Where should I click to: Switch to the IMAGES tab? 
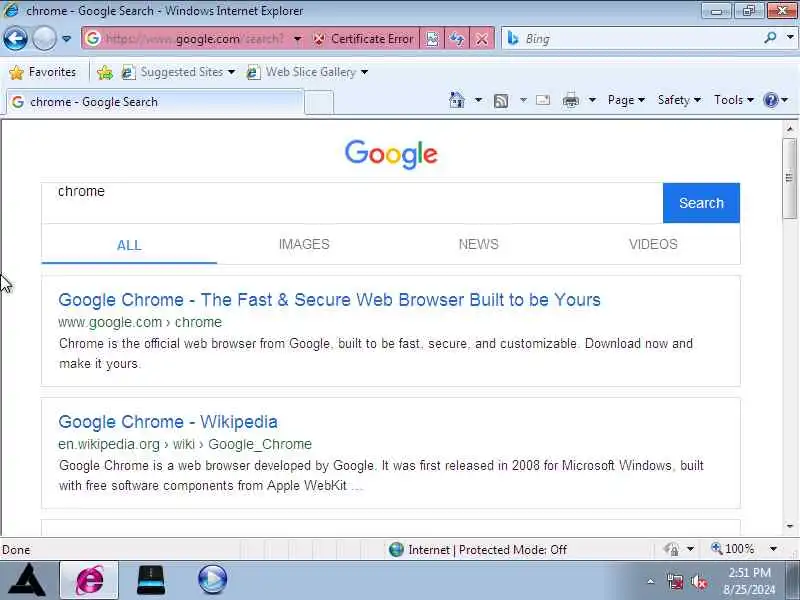point(304,244)
